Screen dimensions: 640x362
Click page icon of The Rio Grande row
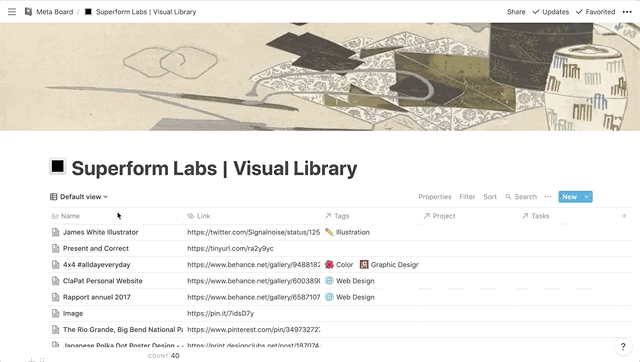pyautogui.click(x=56, y=330)
